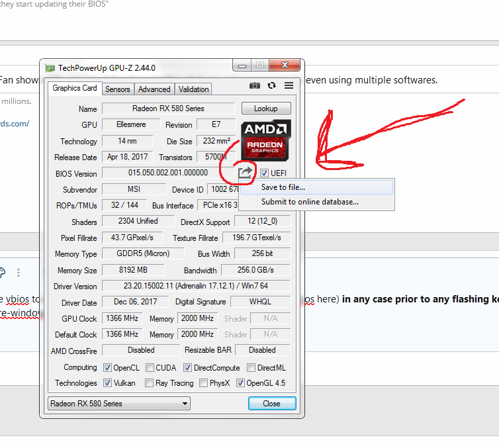Click the Bandwidth value 256.0 GB/s
499x448 pixels.
(255, 270)
